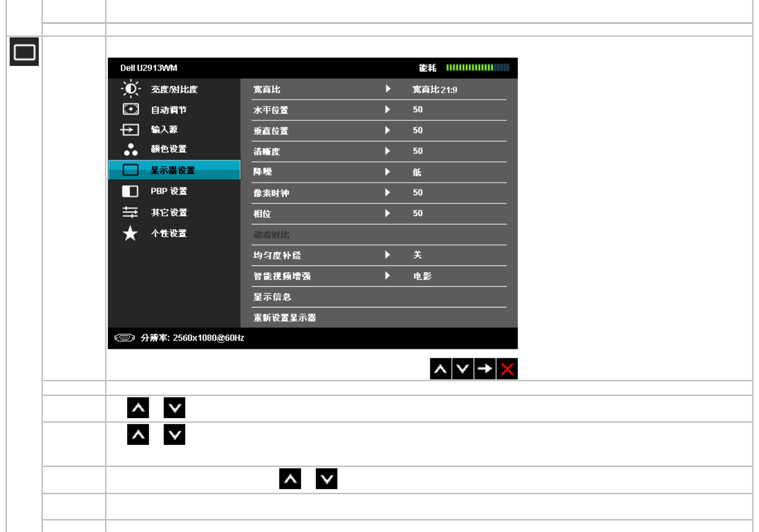759x532 pixels.
Task: Open the 个性设置 menu item
Action: (174, 233)
